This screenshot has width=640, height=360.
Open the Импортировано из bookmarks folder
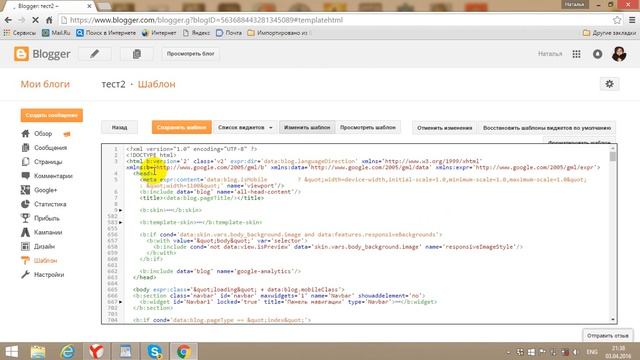coord(278,33)
